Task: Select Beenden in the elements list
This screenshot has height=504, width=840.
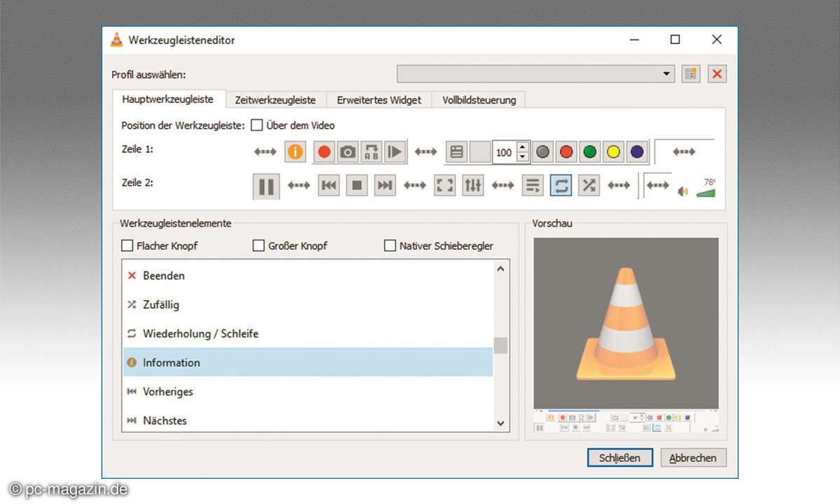Action: (x=308, y=275)
